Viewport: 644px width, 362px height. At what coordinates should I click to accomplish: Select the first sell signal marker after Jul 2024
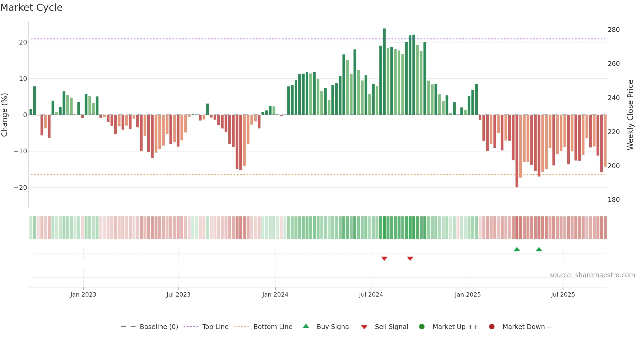[384, 258]
